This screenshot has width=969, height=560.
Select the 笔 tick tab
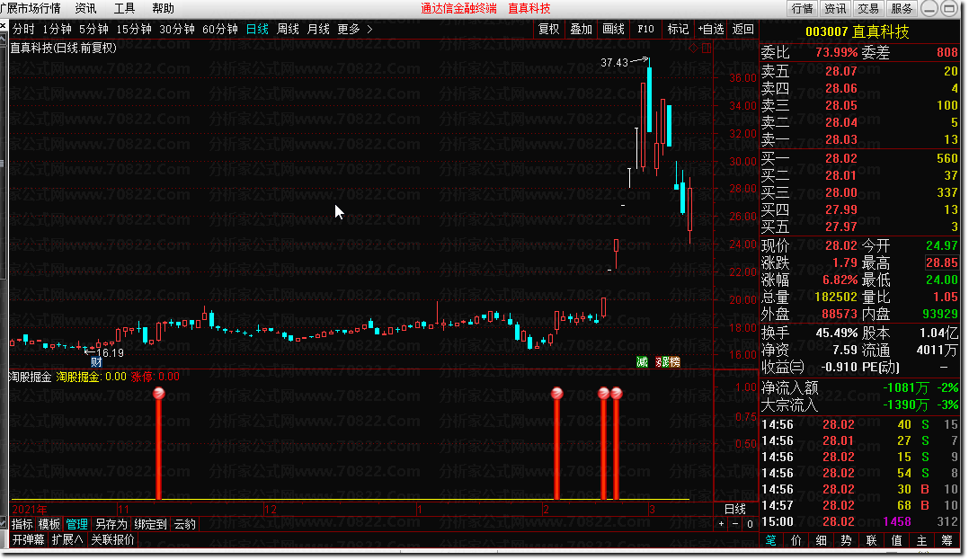(770, 540)
